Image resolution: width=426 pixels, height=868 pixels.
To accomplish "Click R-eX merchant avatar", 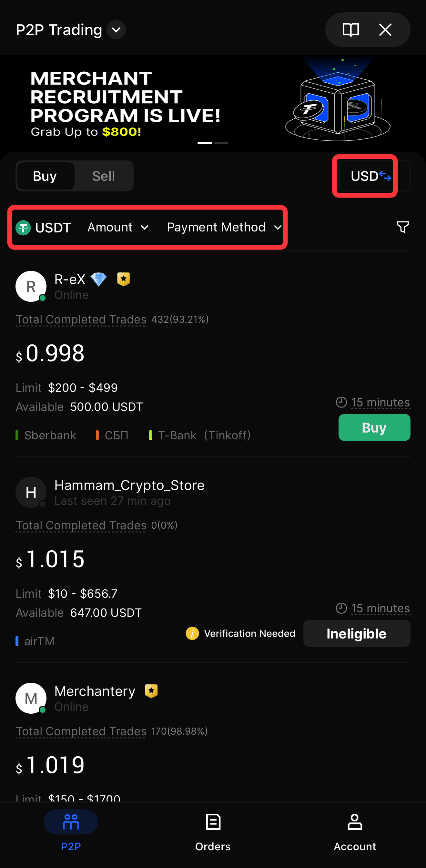I will point(31,286).
